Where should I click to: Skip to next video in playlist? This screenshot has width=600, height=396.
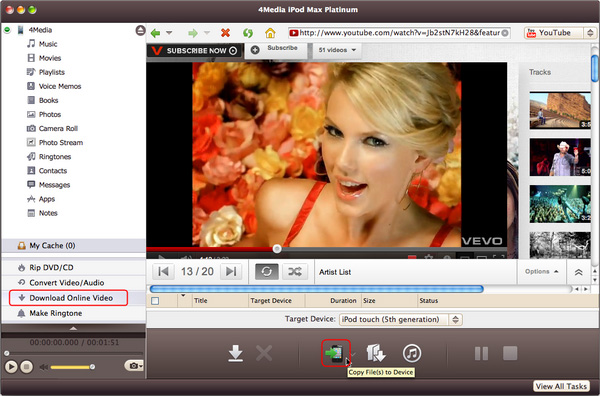click(232, 272)
